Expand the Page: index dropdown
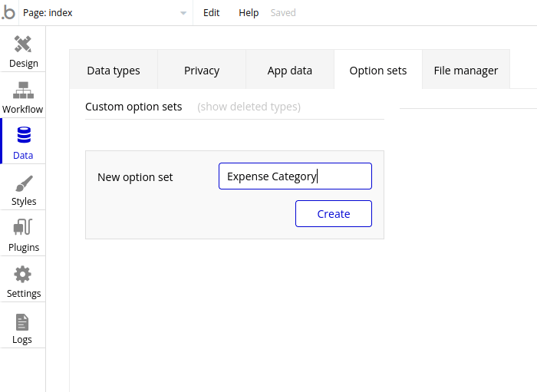The height and width of the screenshot is (392, 537). [105, 13]
